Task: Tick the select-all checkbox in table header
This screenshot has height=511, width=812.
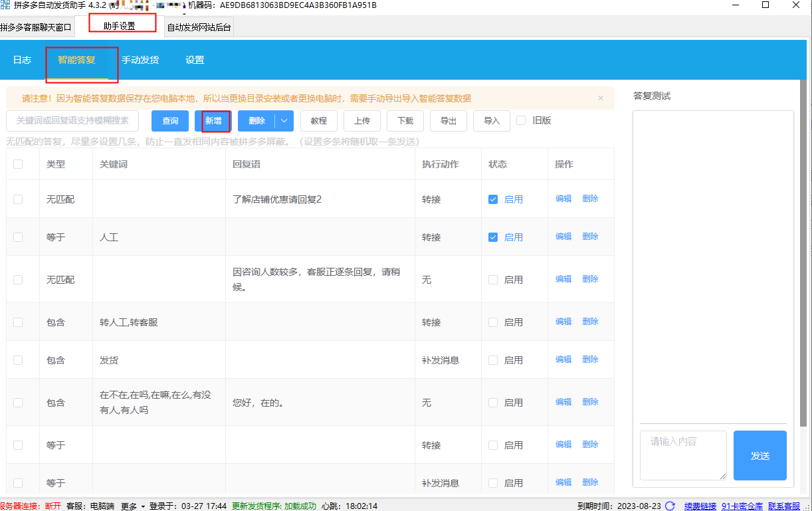Action: [18, 164]
